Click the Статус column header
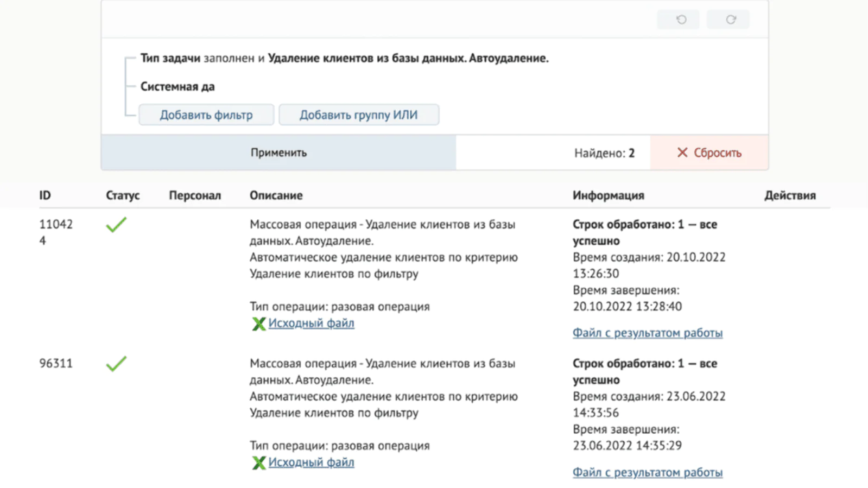This screenshot has width=868, height=488. (x=123, y=195)
